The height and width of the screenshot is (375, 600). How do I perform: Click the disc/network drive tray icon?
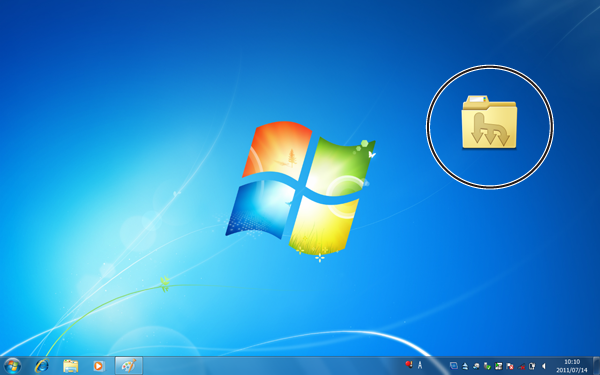point(476,367)
